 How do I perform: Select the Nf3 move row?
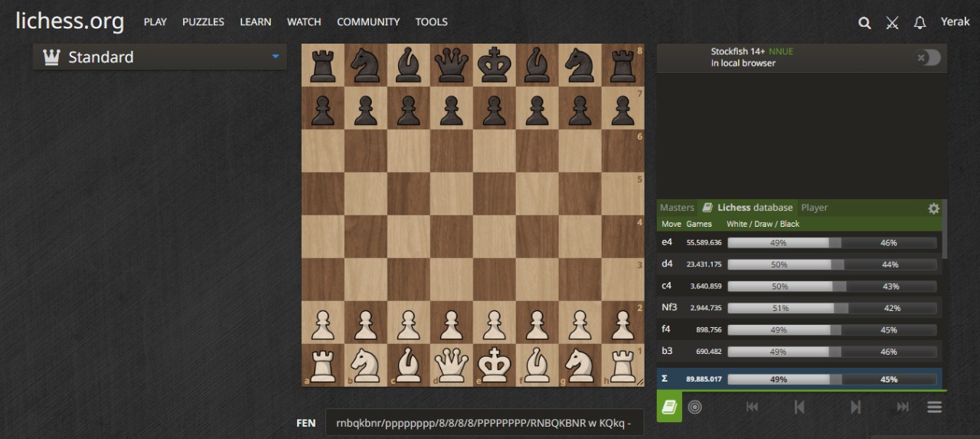pyautogui.click(x=799, y=308)
